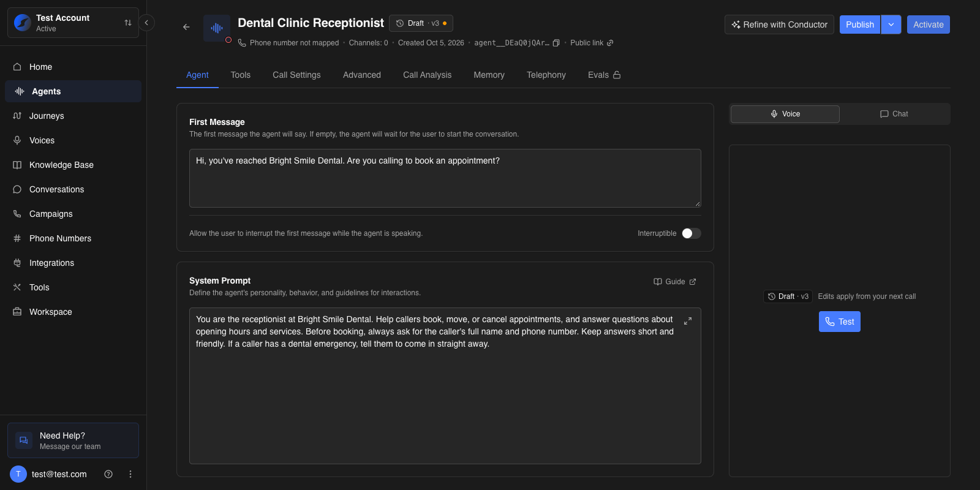Click the agent waveform avatar icon

[x=217, y=28]
